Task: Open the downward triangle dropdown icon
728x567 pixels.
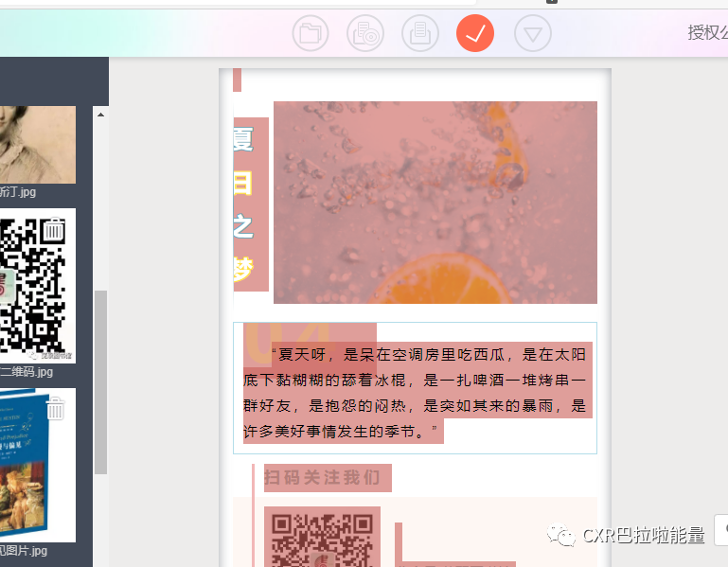Action: 533,33
